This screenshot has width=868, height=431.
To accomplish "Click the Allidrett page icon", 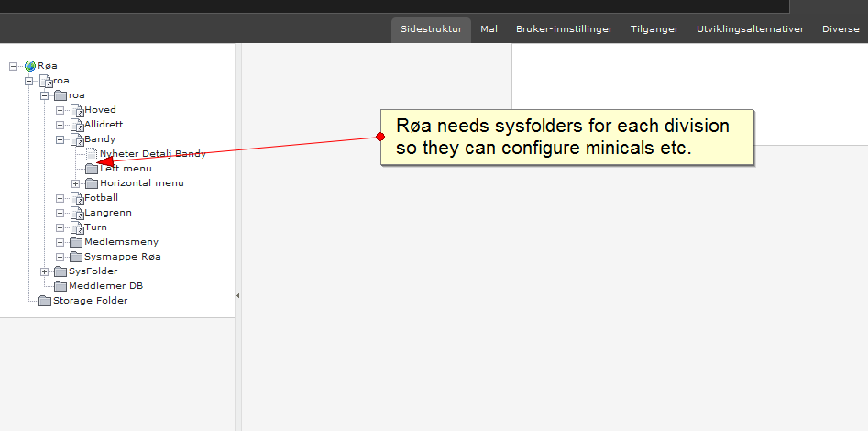I will point(77,125).
